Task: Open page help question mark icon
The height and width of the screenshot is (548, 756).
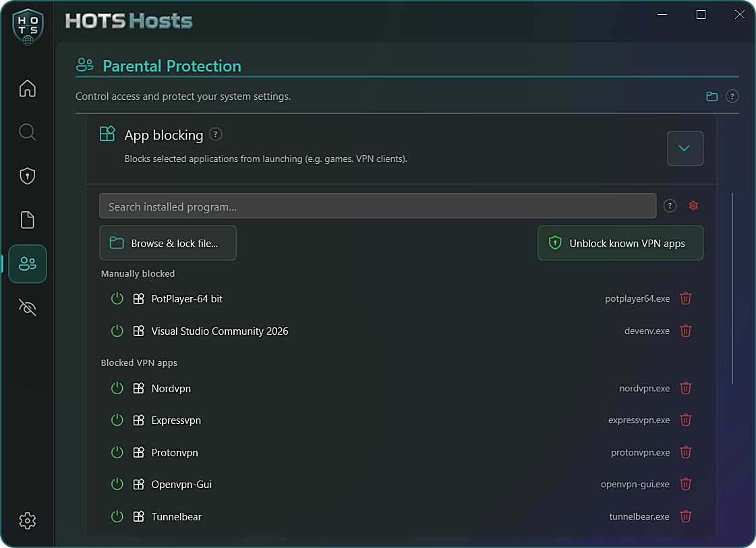Action: coord(732,97)
